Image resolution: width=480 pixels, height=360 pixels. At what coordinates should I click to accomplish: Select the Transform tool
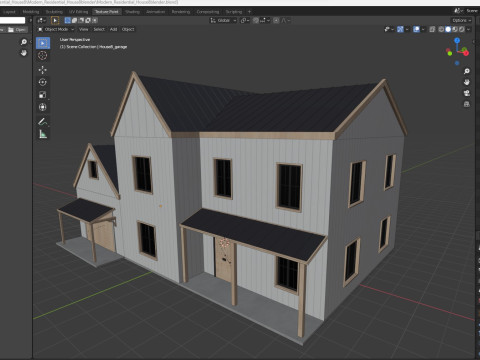tap(43, 107)
